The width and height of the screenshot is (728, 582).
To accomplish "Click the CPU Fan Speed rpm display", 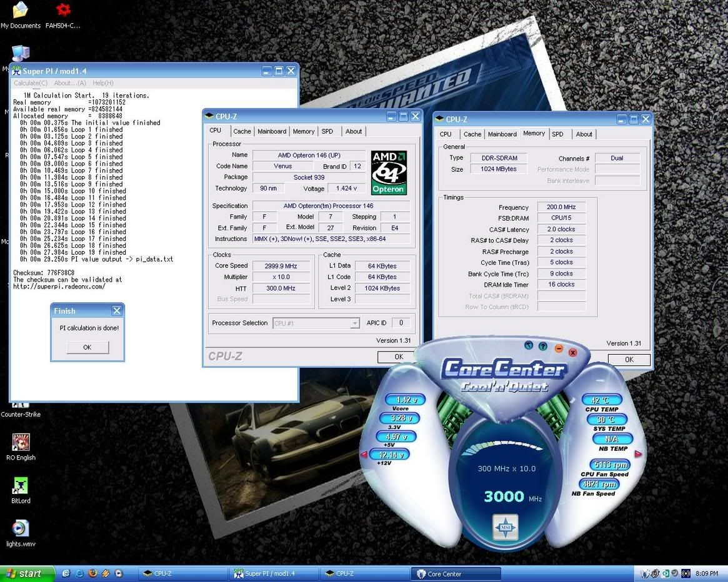I will (609, 465).
